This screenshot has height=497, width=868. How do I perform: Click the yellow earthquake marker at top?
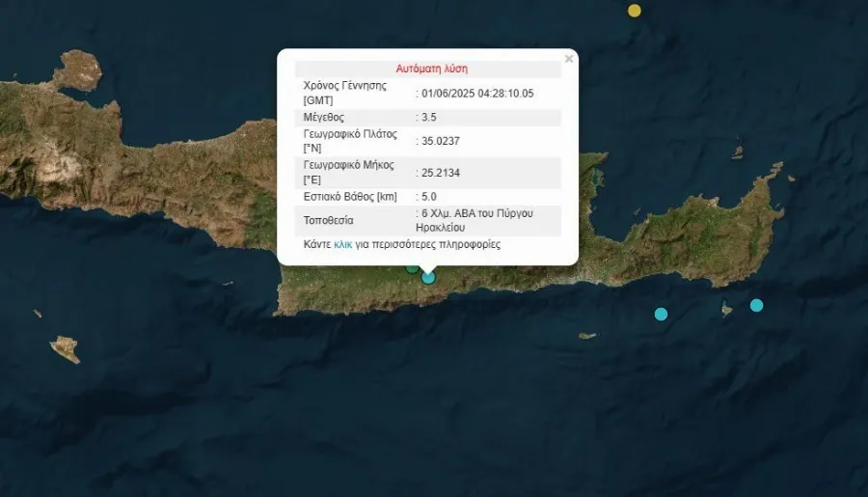pyautogui.click(x=634, y=11)
